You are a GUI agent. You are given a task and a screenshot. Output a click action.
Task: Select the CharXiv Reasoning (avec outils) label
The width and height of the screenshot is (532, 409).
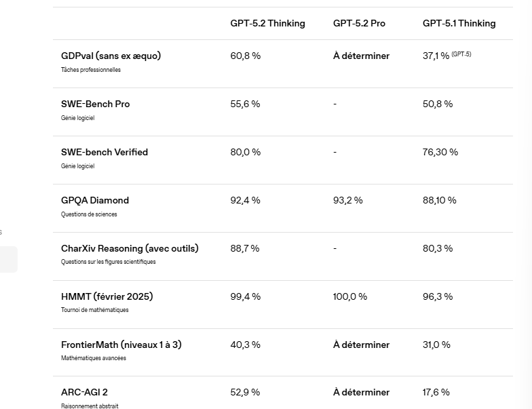coord(130,248)
